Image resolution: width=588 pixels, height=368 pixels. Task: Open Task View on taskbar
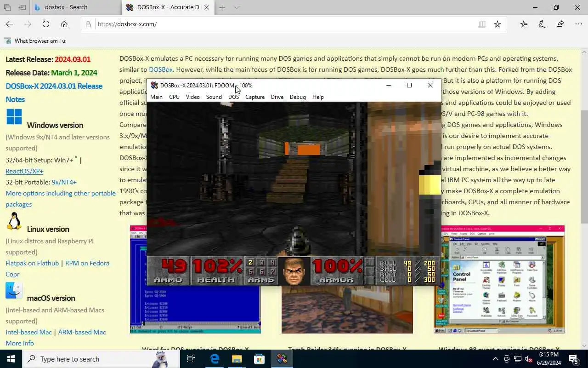click(x=191, y=359)
